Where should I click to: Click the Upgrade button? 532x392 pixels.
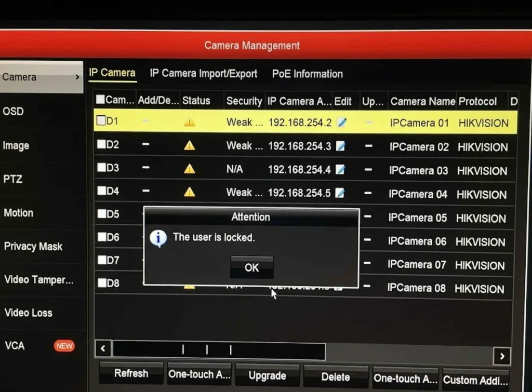coord(268,376)
